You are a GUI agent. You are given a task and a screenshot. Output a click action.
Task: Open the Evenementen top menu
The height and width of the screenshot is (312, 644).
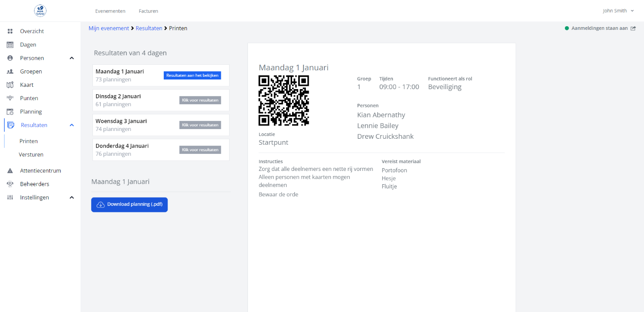coord(110,11)
